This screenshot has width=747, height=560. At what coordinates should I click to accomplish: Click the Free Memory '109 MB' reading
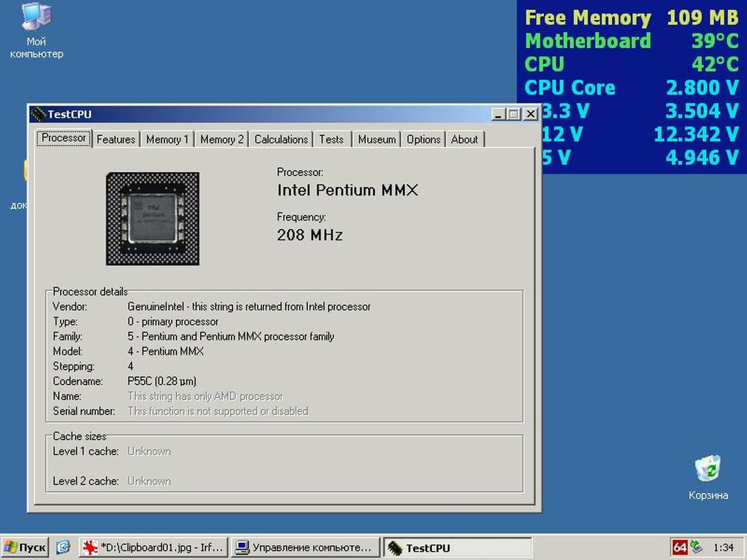702,18
